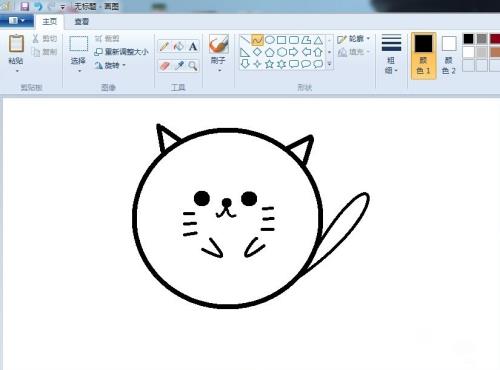500x370 pixels.
Task: Select the Magnifier tool
Action: (x=193, y=66)
